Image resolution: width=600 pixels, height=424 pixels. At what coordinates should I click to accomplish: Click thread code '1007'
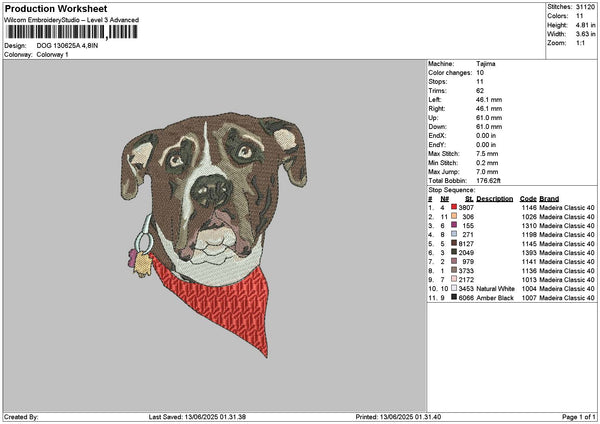click(x=529, y=298)
